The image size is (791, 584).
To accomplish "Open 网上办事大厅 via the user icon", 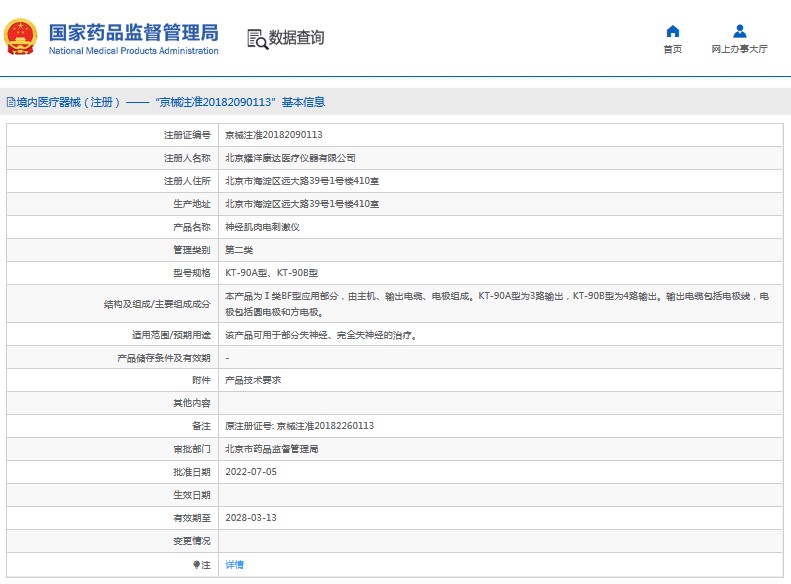I will click(x=740, y=31).
